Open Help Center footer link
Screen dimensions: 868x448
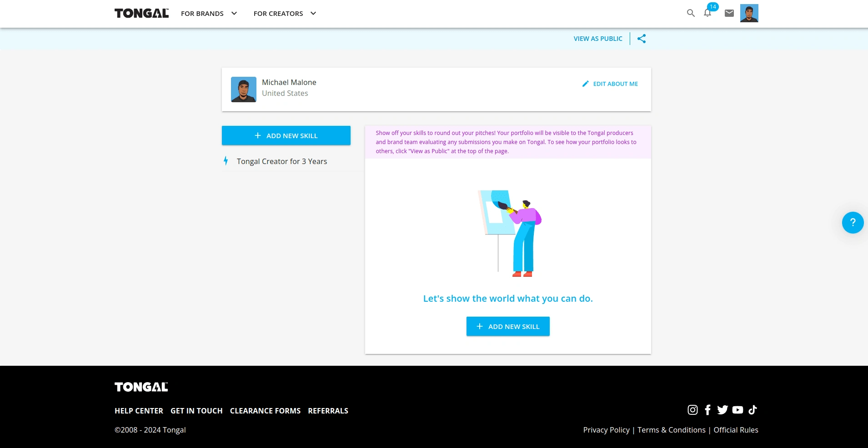[139, 411]
